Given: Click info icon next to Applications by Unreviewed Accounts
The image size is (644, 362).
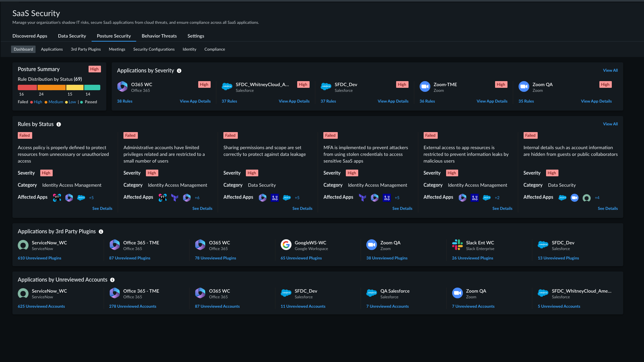Looking at the screenshot, I should click(x=112, y=280).
